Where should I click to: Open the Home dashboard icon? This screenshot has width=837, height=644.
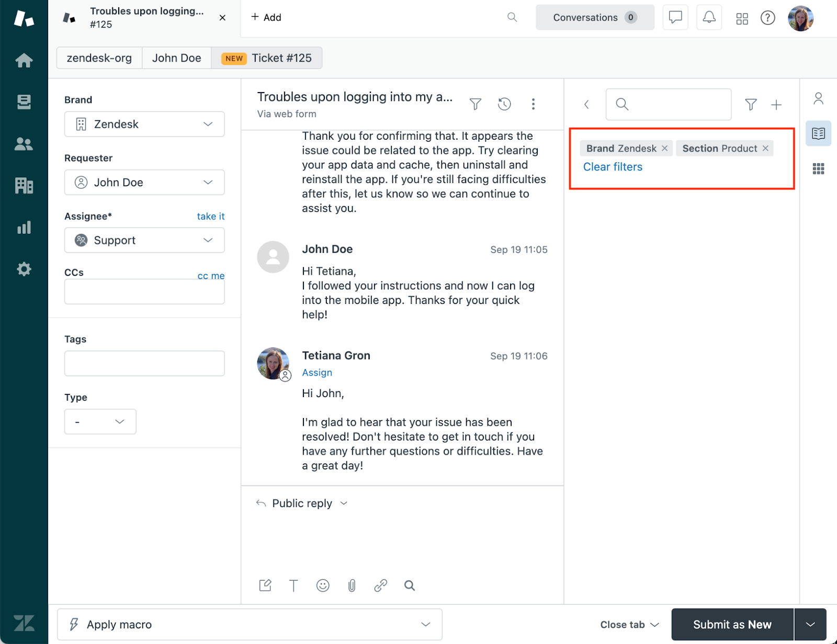(x=24, y=60)
